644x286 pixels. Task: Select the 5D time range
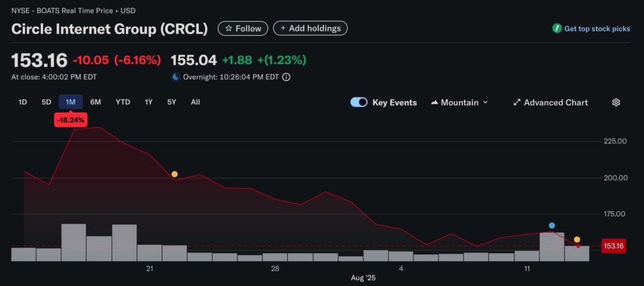coord(47,102)
